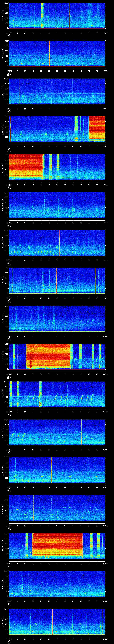Select the 0:12:00 start time label

click(9, 450)
